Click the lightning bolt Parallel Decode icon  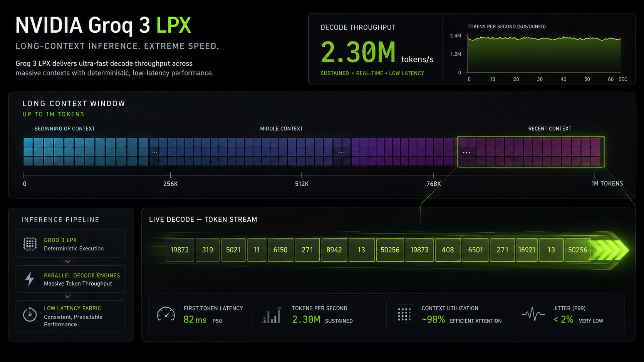click(30, 279)
